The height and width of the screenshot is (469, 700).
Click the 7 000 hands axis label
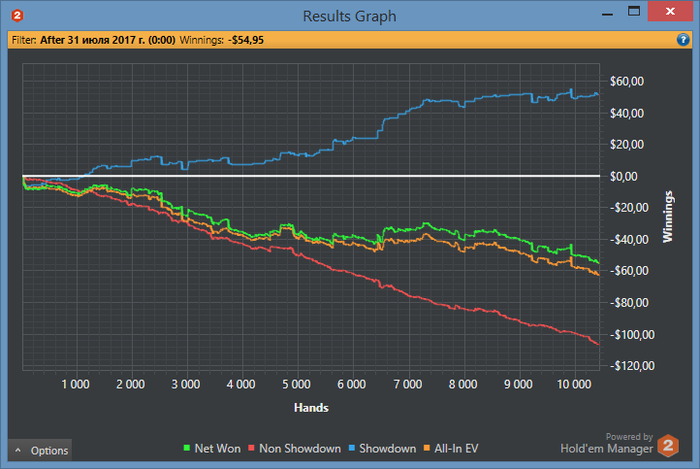pyautogui.click(x=408, y=384)
